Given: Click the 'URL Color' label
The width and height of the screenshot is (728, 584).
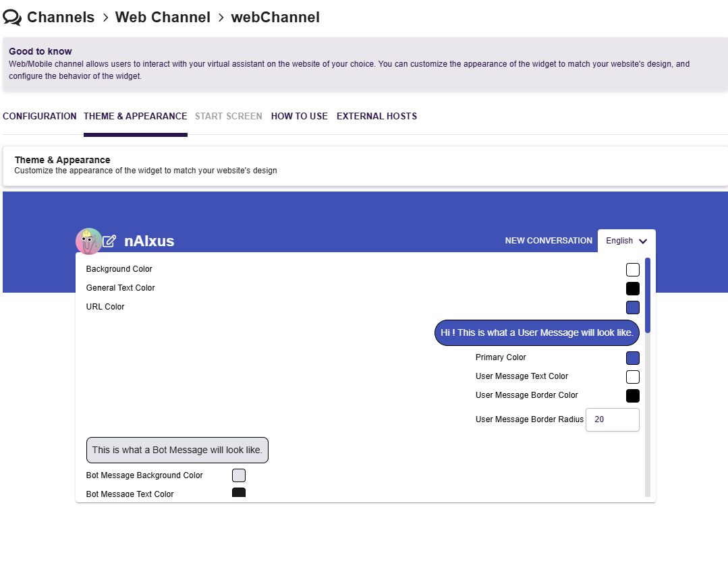Looking at the screenshot, I should tap(105, 307).
